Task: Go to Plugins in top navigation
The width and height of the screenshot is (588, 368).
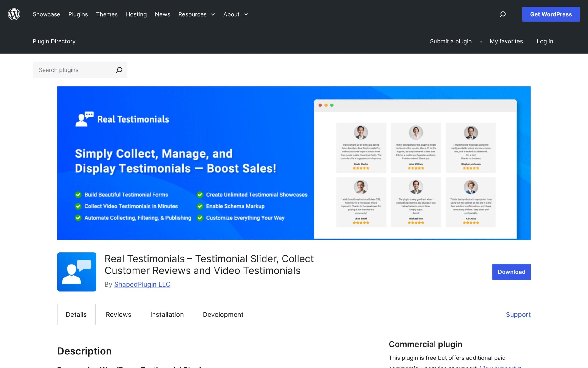Action: [x=78, y=14]
